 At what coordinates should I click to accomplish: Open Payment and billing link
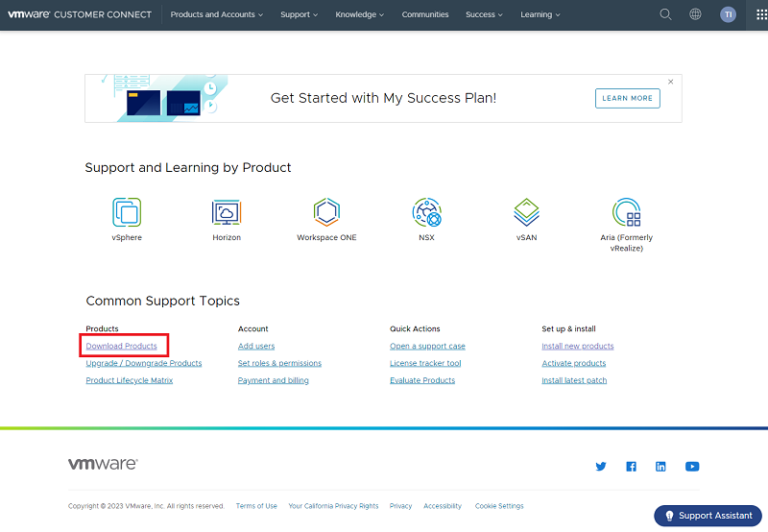(274, 380)
